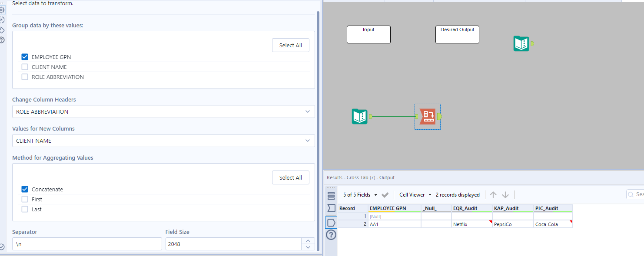Select the output anchor pentagon icon in Results
Screen dimensions: 644x256
(331, 223)
